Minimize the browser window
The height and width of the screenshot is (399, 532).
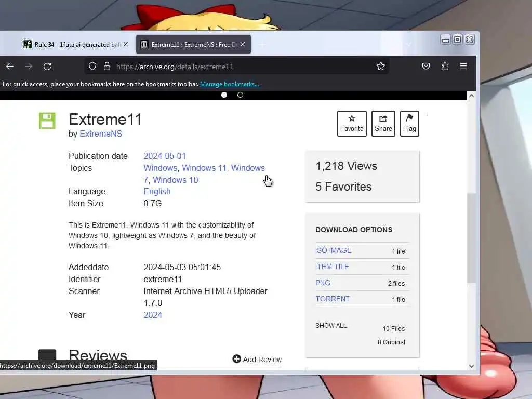tap(445, 39)
